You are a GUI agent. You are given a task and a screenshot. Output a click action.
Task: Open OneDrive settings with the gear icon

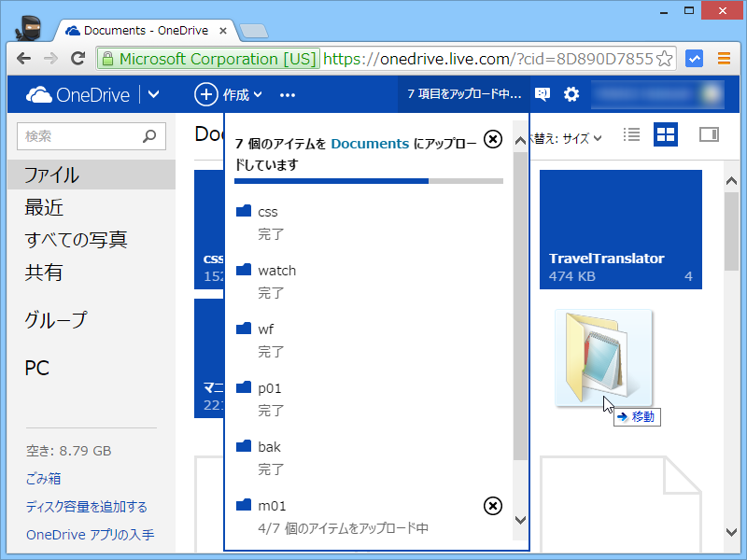(x=571, y=94)
